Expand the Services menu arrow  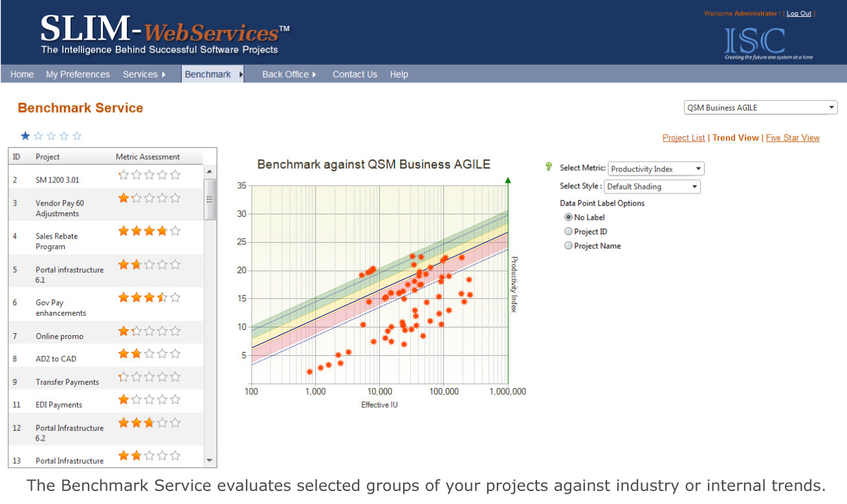pyautogui.click(x=164, y=74)
